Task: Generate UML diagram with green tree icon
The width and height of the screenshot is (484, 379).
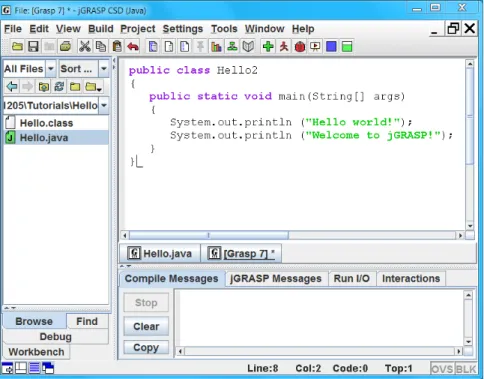Action: click(232, 46)
